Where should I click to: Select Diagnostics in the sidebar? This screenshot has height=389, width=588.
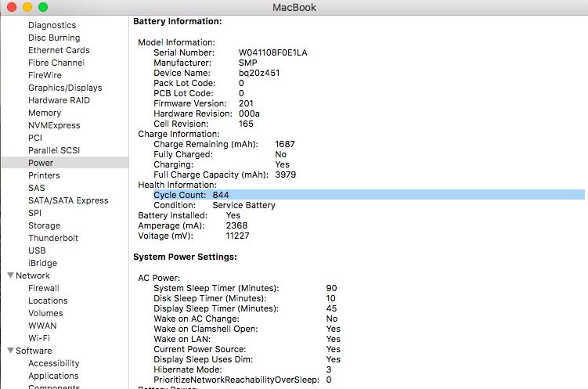(52, 25)
